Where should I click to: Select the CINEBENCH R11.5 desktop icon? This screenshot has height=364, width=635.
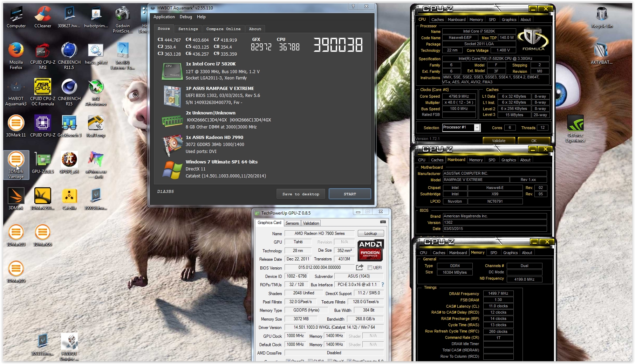coord(69,56)
